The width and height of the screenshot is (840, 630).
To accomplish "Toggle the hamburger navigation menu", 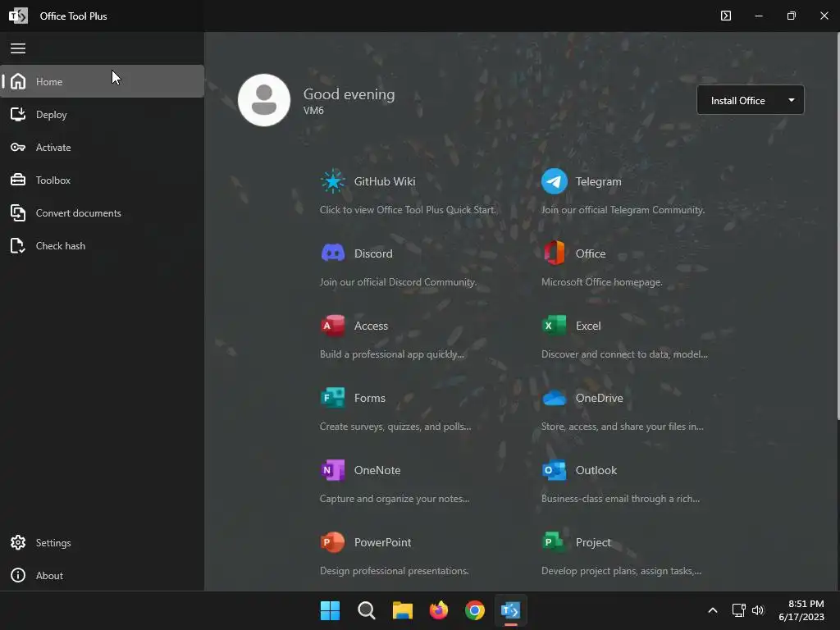I will (18, 48).
